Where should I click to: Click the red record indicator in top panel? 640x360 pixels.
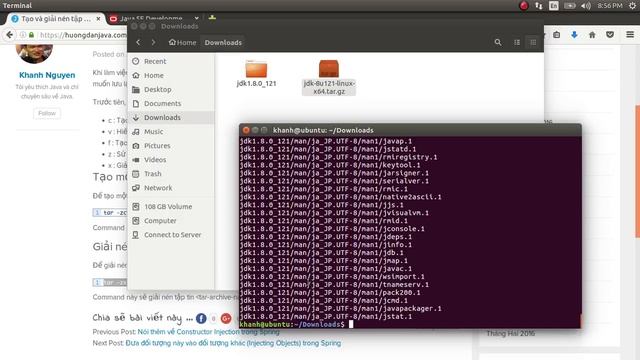click(524, 6)
